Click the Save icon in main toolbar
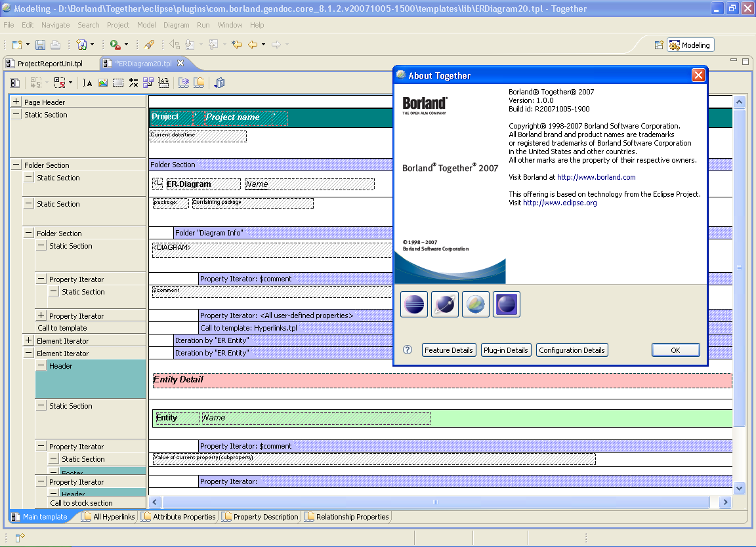Viewport: 756px width, 547px height. [41, 45]
